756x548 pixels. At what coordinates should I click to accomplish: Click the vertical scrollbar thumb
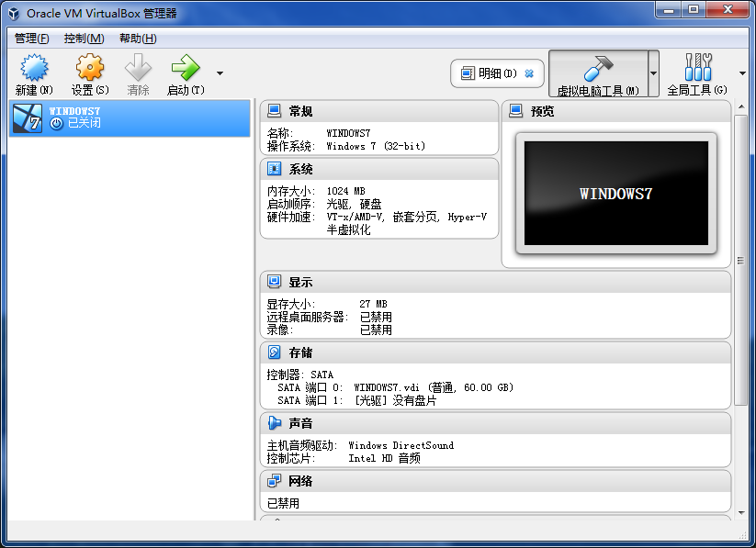pyautogui.click(x=741, y=261)
